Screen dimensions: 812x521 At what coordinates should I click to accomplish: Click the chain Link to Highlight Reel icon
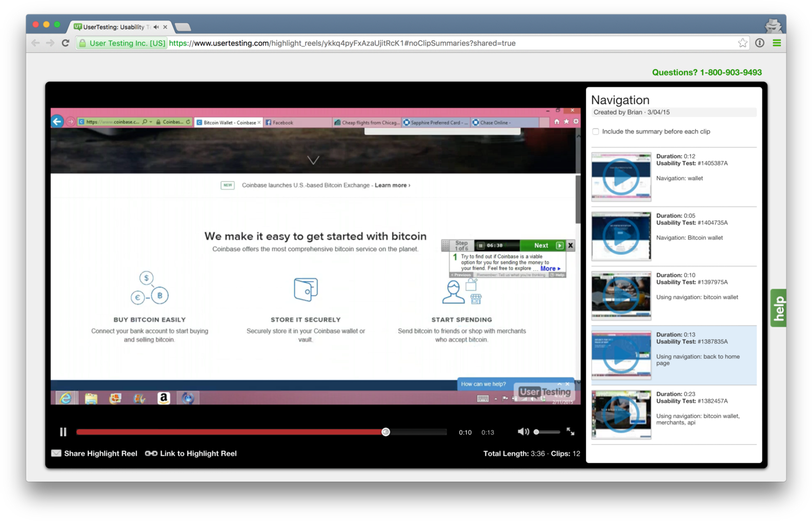(x=151, y=453)
